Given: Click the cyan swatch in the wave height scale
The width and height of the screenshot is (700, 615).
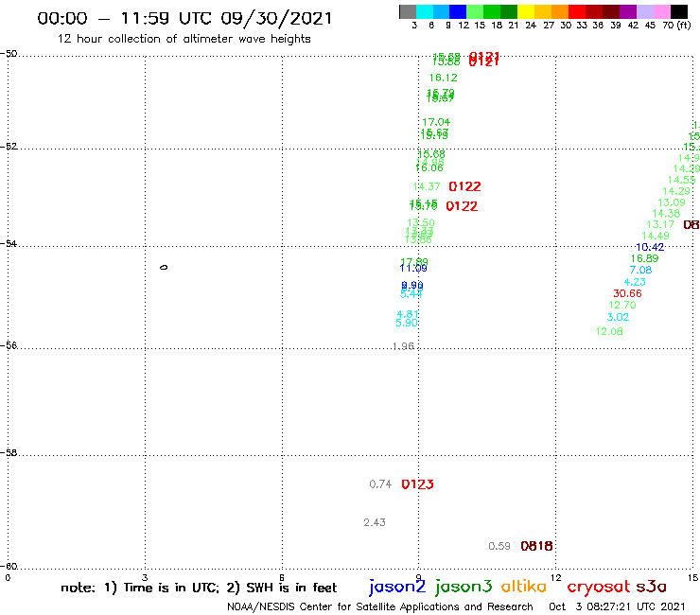Looking at the screenshot, I should [425, 11].
